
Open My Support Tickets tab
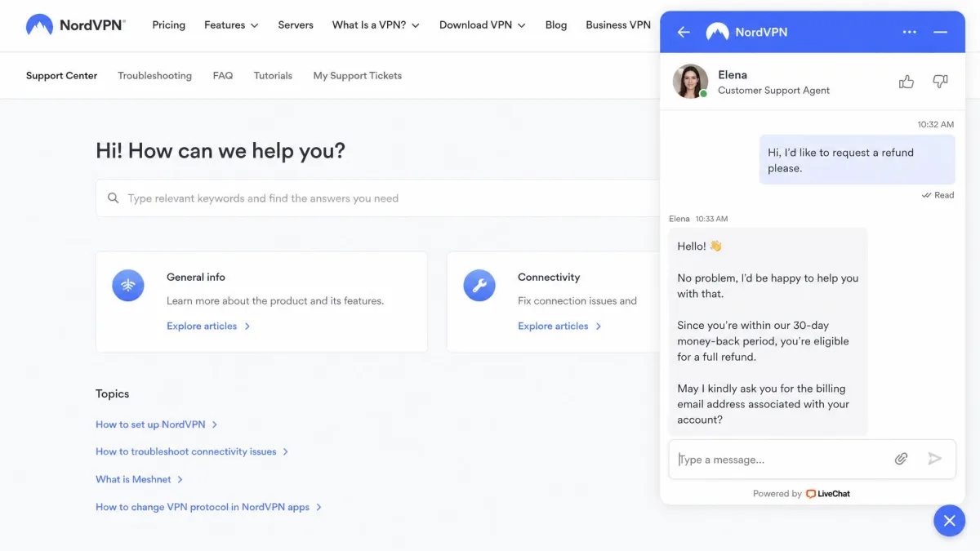pyautogui.click(x=358, y=76)
